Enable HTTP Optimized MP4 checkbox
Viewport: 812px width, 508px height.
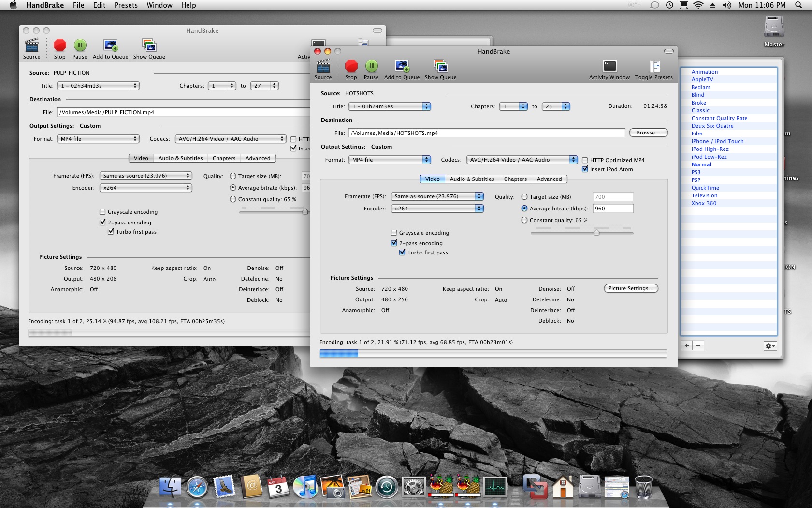pyautogui.click(x=585, y=160)
